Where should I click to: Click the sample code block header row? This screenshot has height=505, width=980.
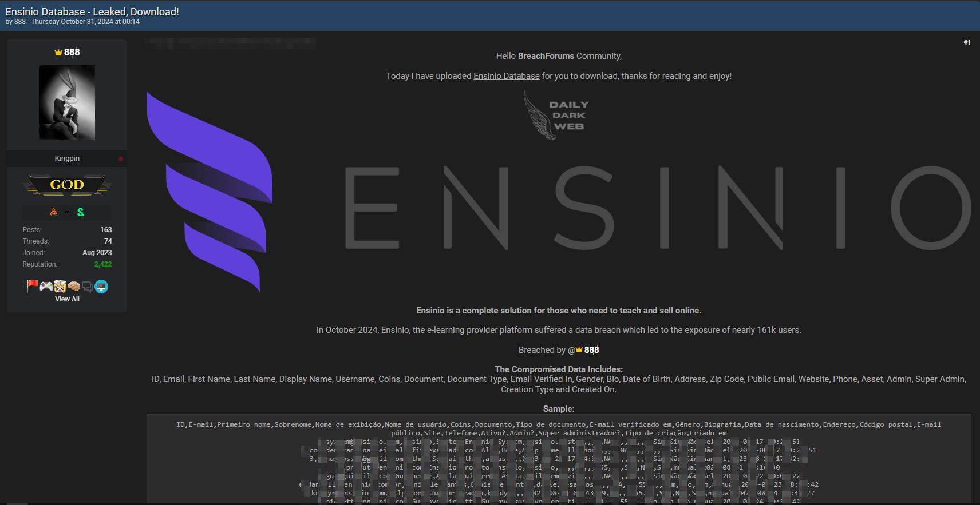click(x=559, y=428)
